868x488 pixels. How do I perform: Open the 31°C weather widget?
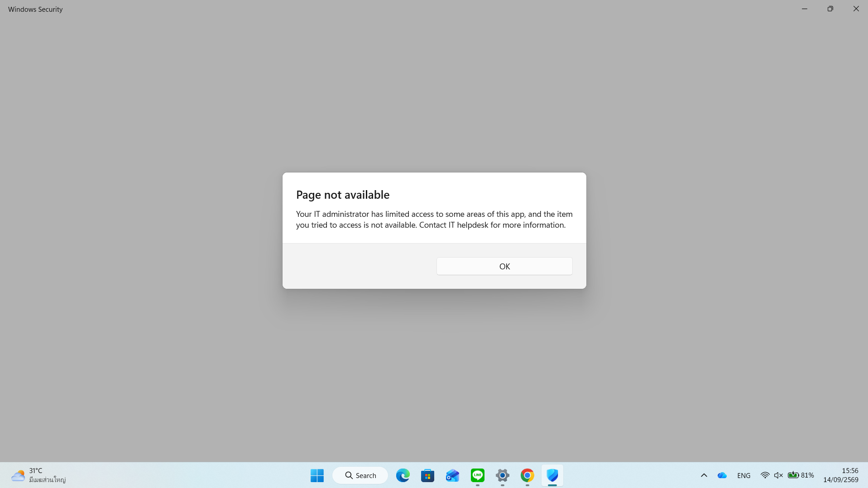[x=38, y=475]
